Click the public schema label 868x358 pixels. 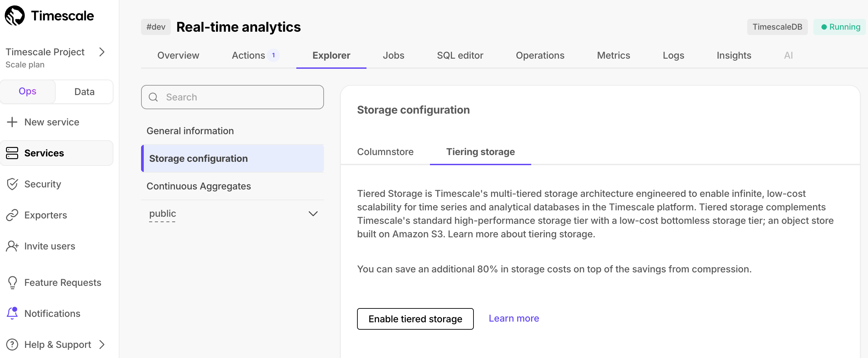(163, 214)
